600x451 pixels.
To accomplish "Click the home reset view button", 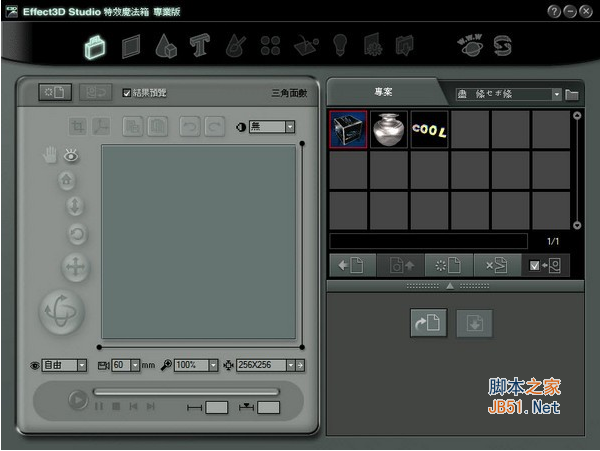I will (67, 180).
